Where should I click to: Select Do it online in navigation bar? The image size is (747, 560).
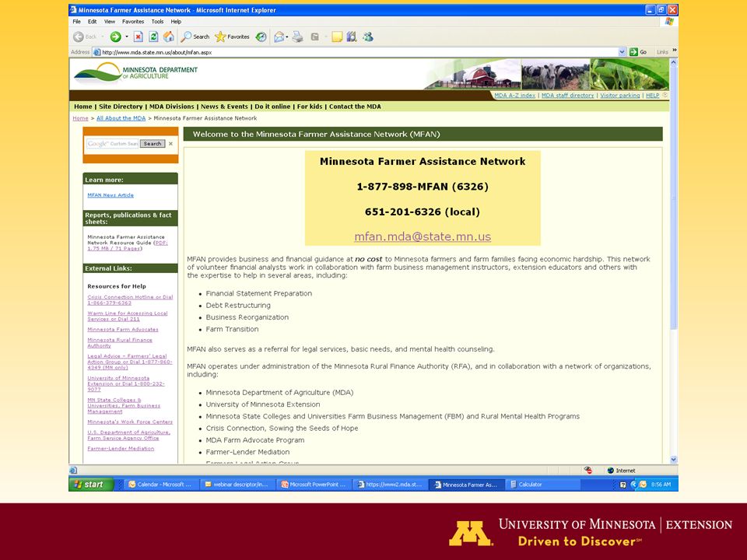tap(272, 107)
